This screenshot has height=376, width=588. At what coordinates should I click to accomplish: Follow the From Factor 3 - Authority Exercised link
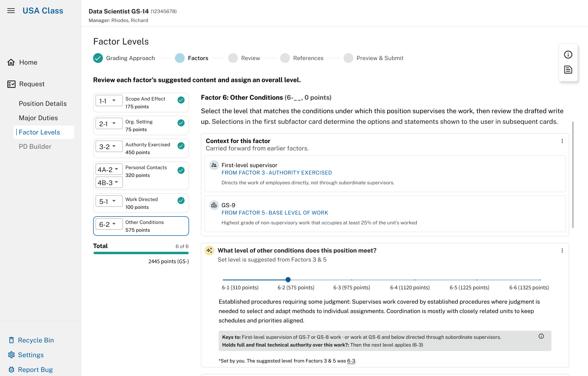click(276, 173)
